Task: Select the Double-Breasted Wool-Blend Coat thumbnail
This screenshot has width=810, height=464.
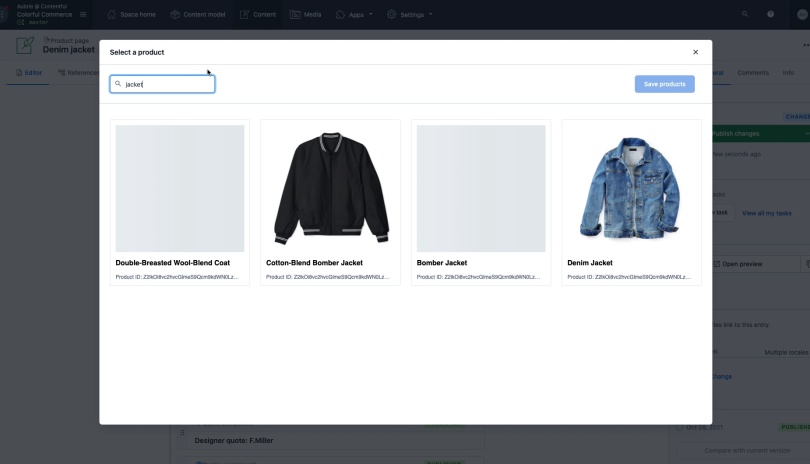Action: (180, 189)
